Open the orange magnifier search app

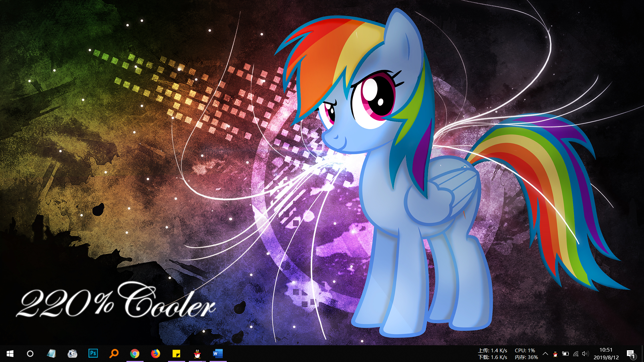[x=114, y=354]
